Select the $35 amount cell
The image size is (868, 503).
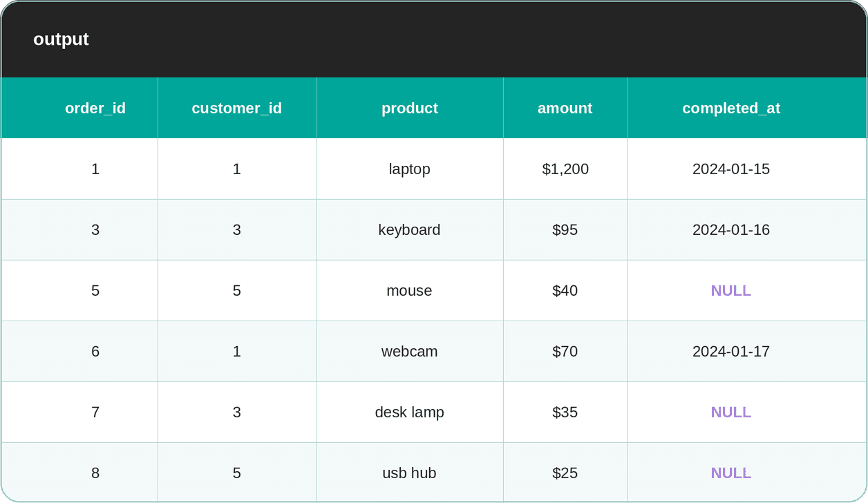tap(565, 412)
